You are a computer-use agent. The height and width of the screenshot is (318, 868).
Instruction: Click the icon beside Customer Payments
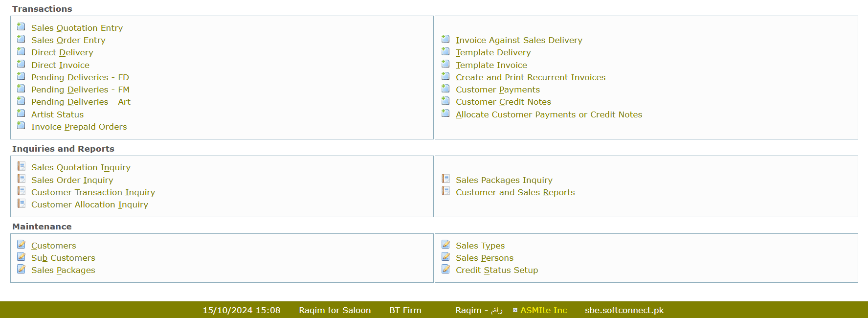coord(445,89)
